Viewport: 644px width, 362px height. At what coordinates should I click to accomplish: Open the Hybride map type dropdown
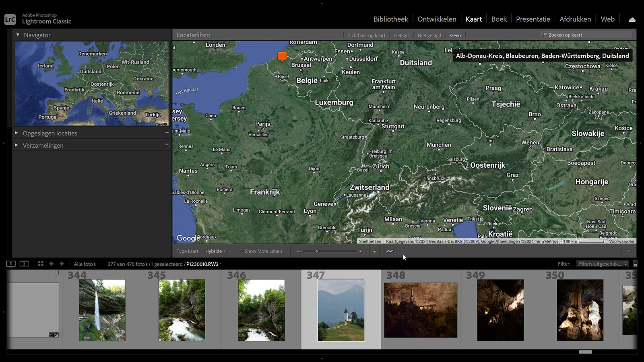tap(215, 251)
